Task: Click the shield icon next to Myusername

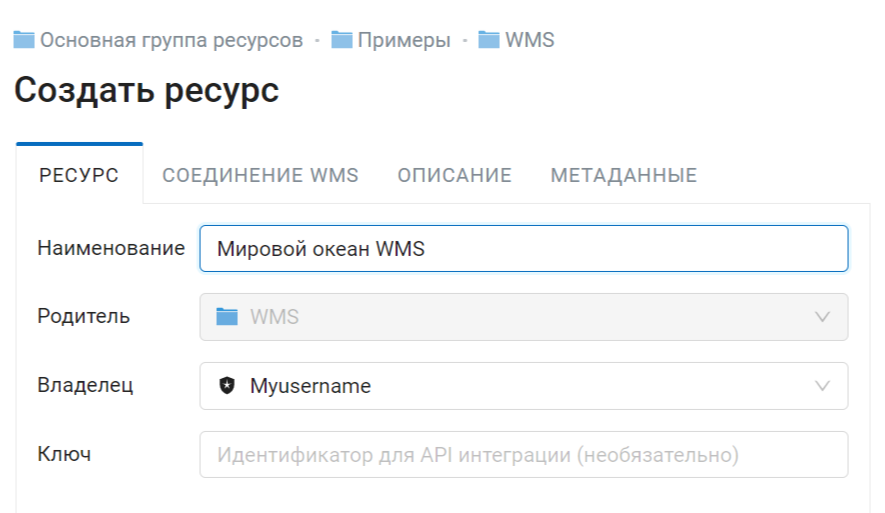Action: (227, 386)
